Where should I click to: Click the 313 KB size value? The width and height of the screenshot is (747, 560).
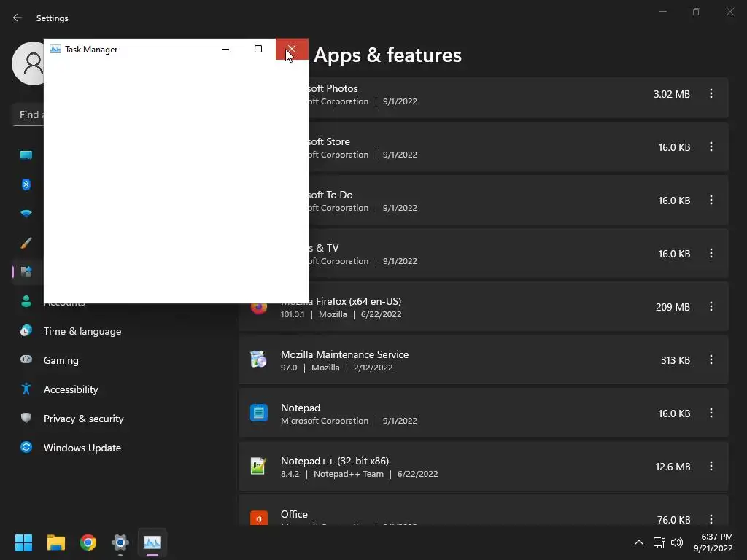click(x=676, y=360)
